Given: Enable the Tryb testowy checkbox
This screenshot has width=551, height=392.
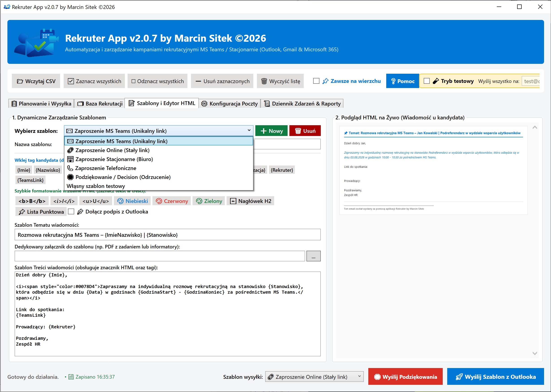Looking at the screenshot, I should click(x=427, y=81).
